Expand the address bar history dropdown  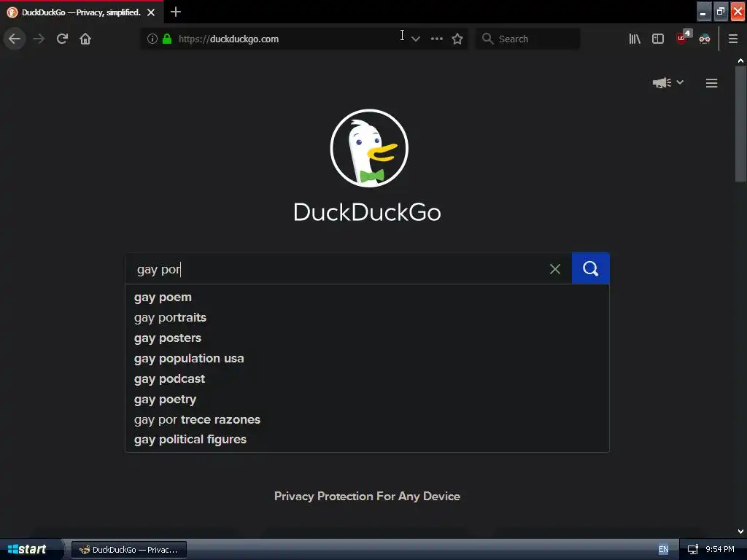point(415,39)
